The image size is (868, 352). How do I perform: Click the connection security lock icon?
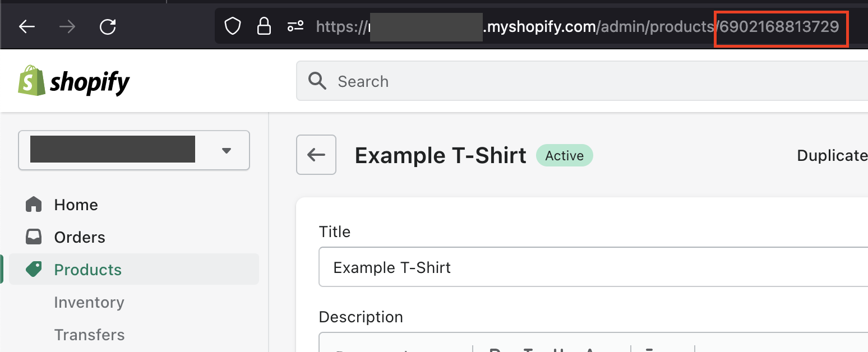point(264,26)
